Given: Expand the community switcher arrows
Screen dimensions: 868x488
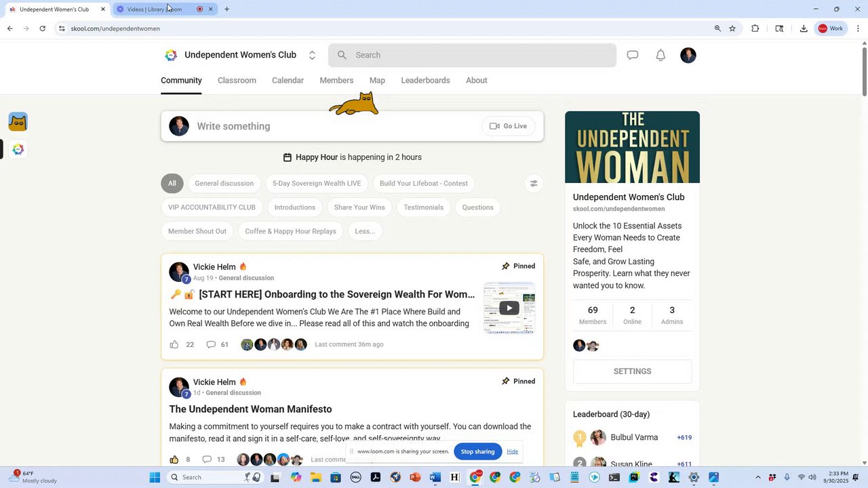Looking at the screenshot, I should pos(312,55).
